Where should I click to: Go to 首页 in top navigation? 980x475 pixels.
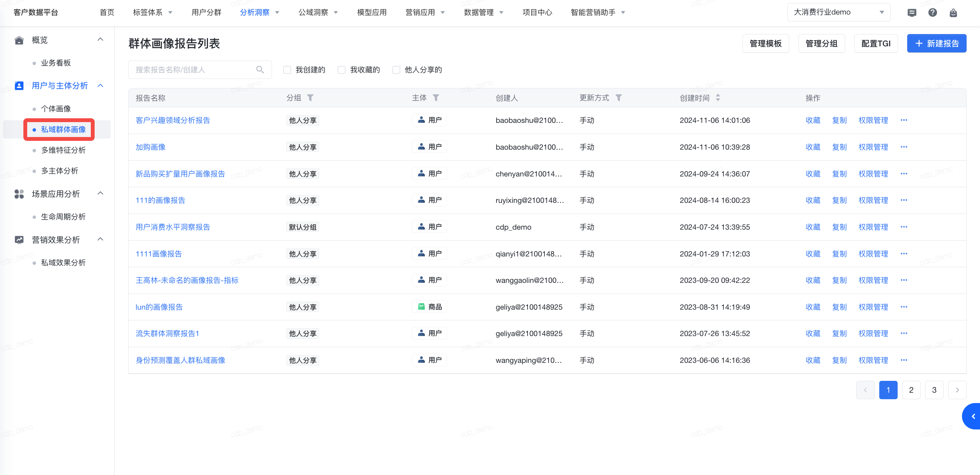107,13
